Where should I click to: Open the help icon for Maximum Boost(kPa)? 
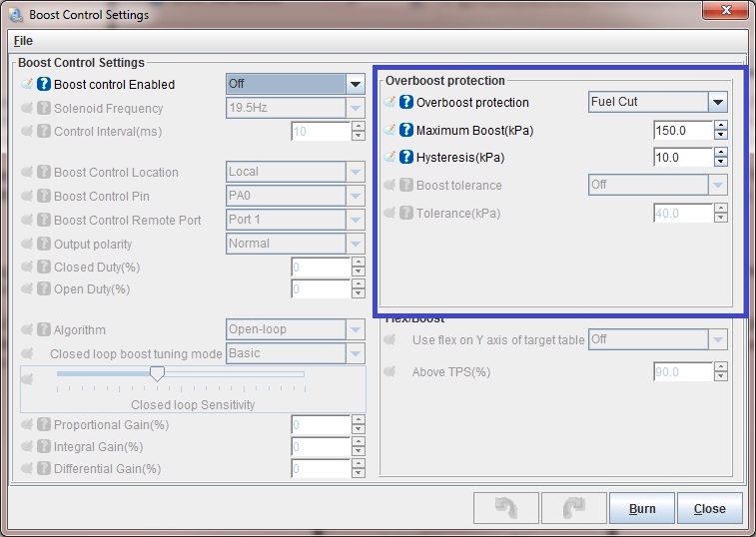pyautogui.click(x=406, y=131)
